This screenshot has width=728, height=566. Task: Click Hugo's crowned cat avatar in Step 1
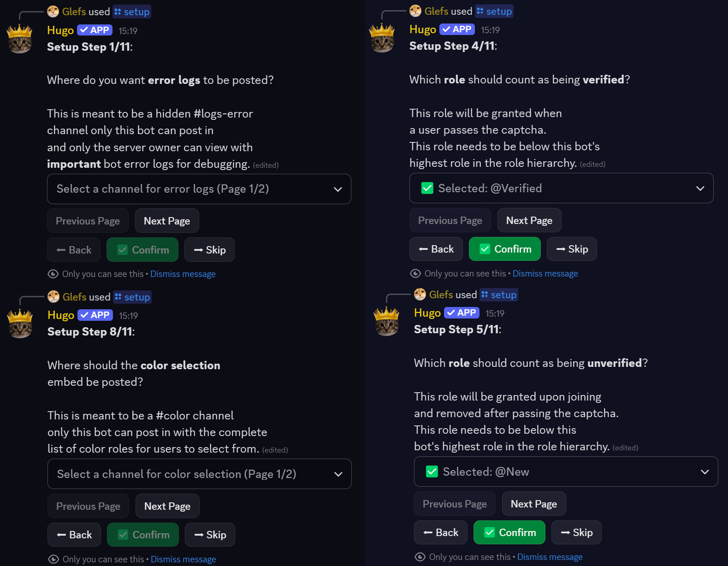(20, 39)
